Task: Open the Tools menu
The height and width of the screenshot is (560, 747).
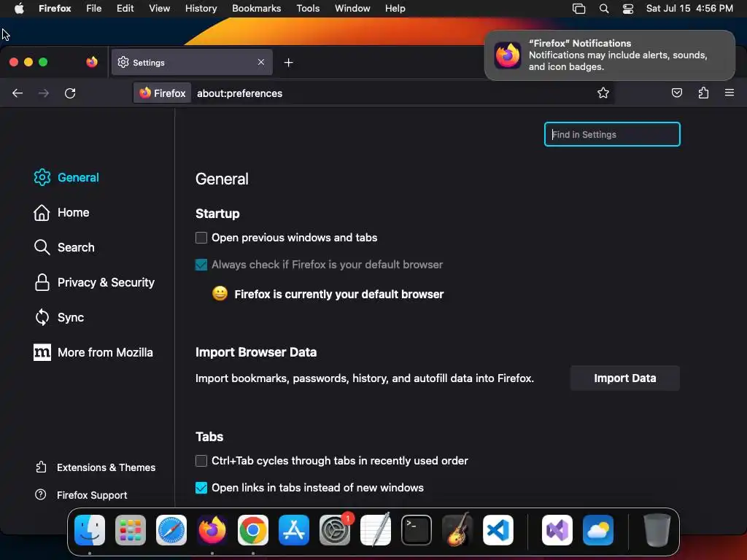Action: point(308,9)
